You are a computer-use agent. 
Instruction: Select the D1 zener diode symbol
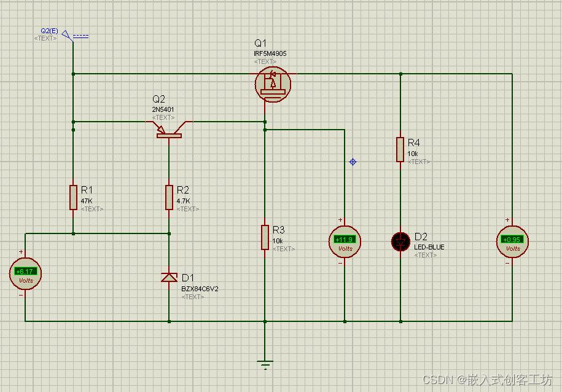[169, 277]
